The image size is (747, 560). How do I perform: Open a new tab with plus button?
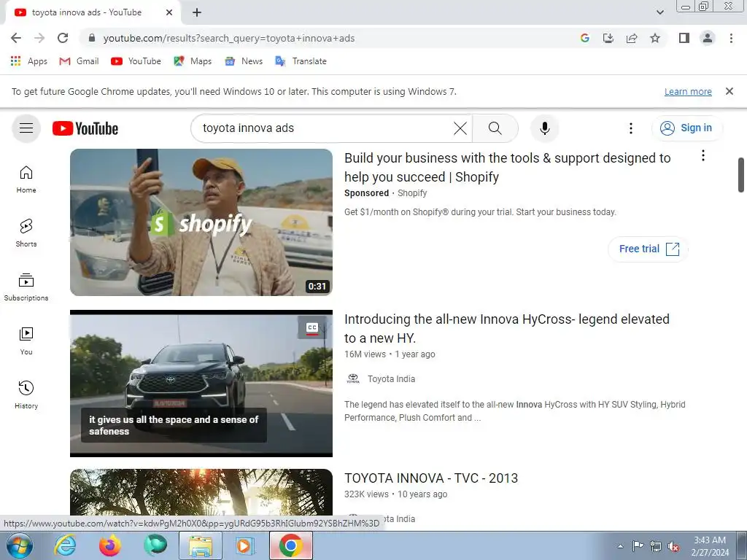click(197, 12)
